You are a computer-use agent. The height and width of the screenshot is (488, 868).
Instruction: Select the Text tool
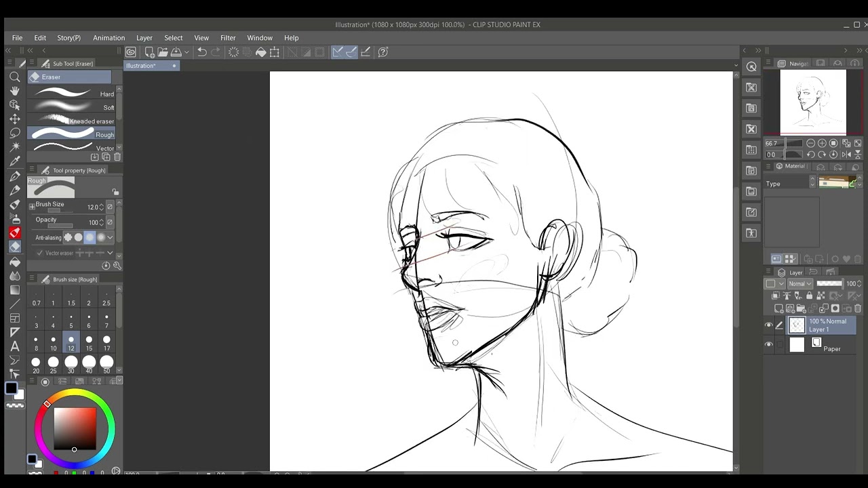(15, 346)
